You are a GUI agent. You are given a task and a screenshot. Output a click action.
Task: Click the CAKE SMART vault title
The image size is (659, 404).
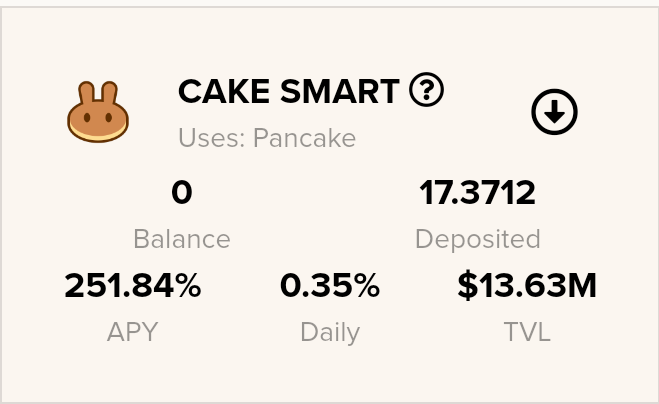point(289,91)
